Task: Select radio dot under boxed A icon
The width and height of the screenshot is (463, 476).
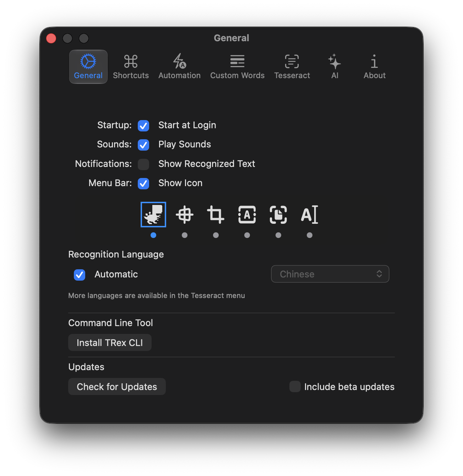Action: pos(247,235)
